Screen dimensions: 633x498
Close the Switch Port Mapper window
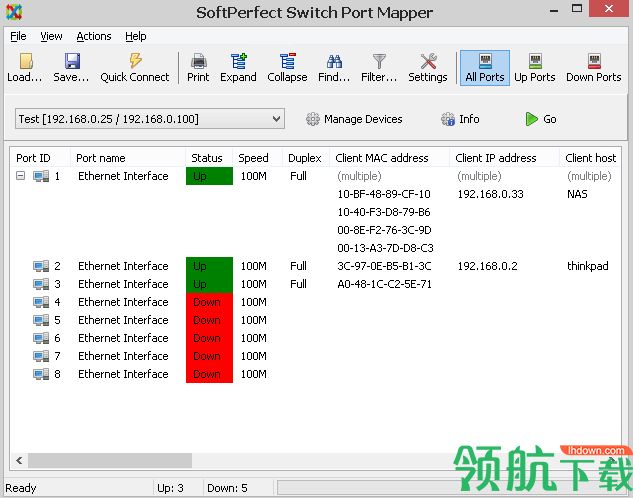click(x=609, y=8)
